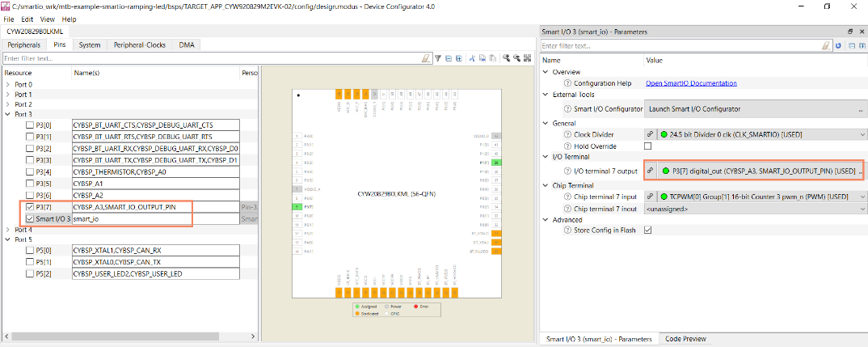Collapse all groups in Parameters panel
The height and width of the screenshot is (347, 868).
[851, 45]
